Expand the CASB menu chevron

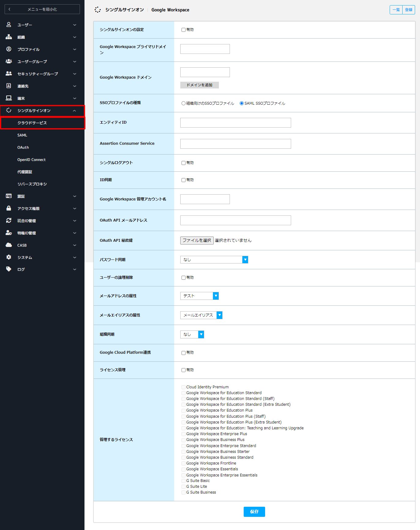tap(75, 245)
